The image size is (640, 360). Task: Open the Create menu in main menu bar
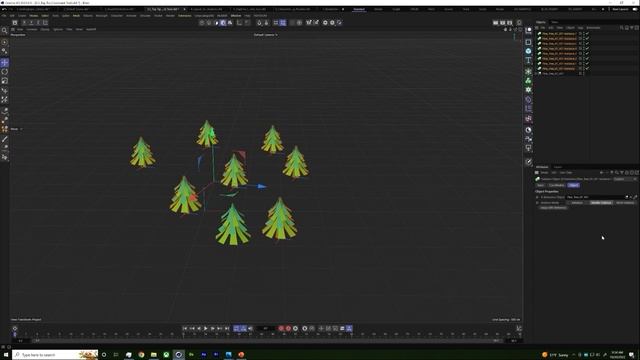point(22,16)
